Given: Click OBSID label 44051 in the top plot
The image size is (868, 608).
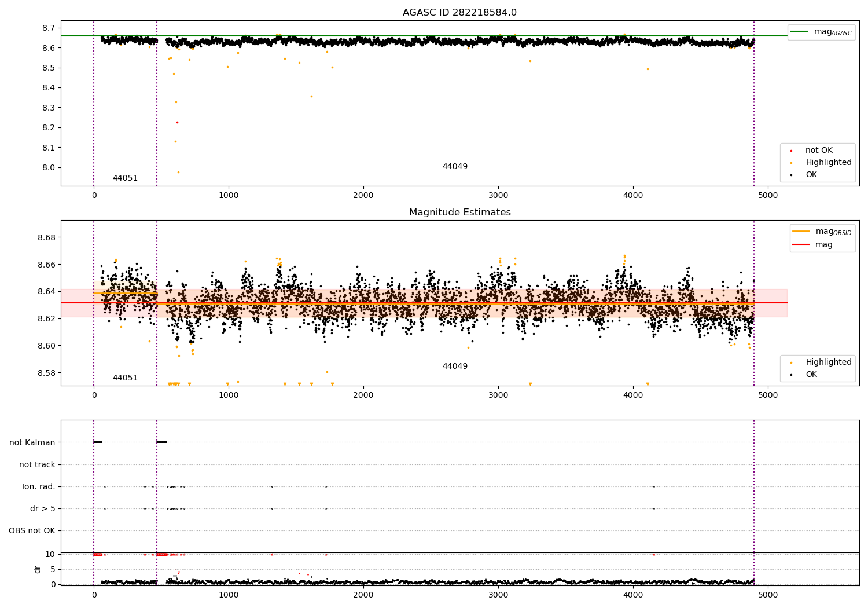Looking at the screenshot, I should (125, 178).
